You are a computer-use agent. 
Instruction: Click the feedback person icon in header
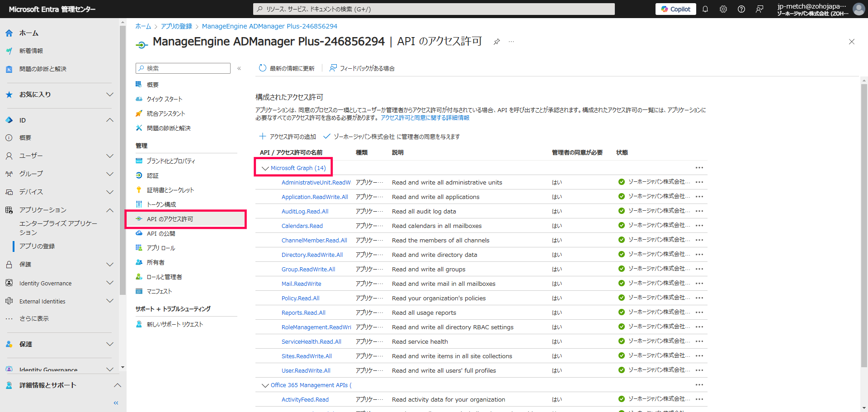759,9
